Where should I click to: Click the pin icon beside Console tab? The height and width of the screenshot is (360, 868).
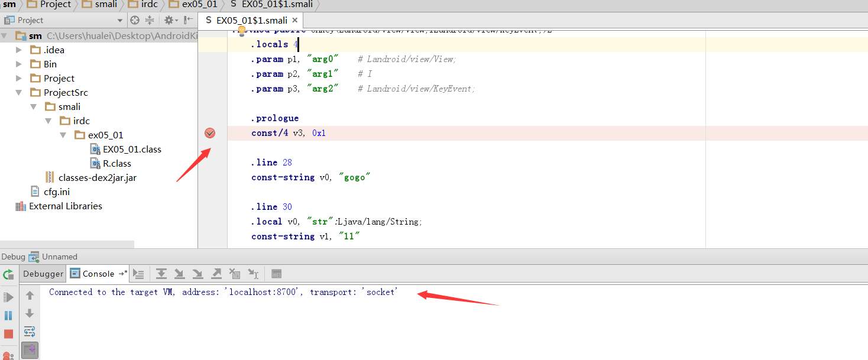[123, 274]
